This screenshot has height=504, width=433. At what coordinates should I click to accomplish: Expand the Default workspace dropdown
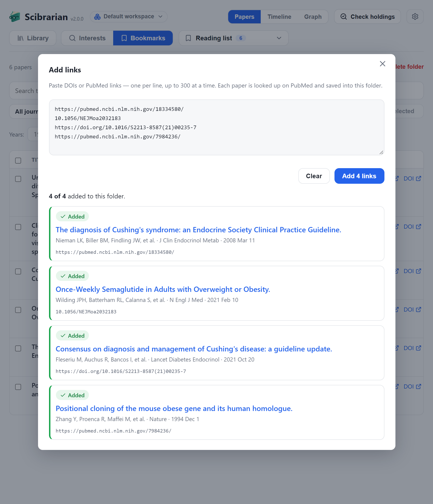tap(129, 16)
